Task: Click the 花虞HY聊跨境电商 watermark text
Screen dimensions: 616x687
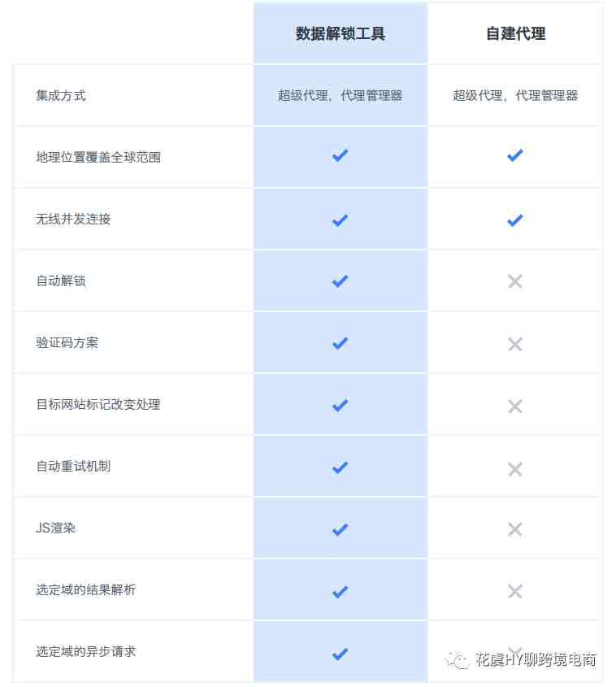Action: point(536,660)
